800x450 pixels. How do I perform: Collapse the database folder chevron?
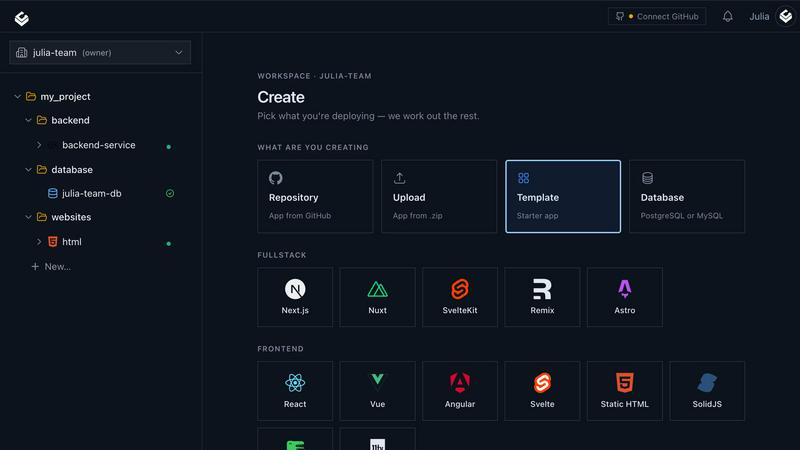click(x=29, y=169)
